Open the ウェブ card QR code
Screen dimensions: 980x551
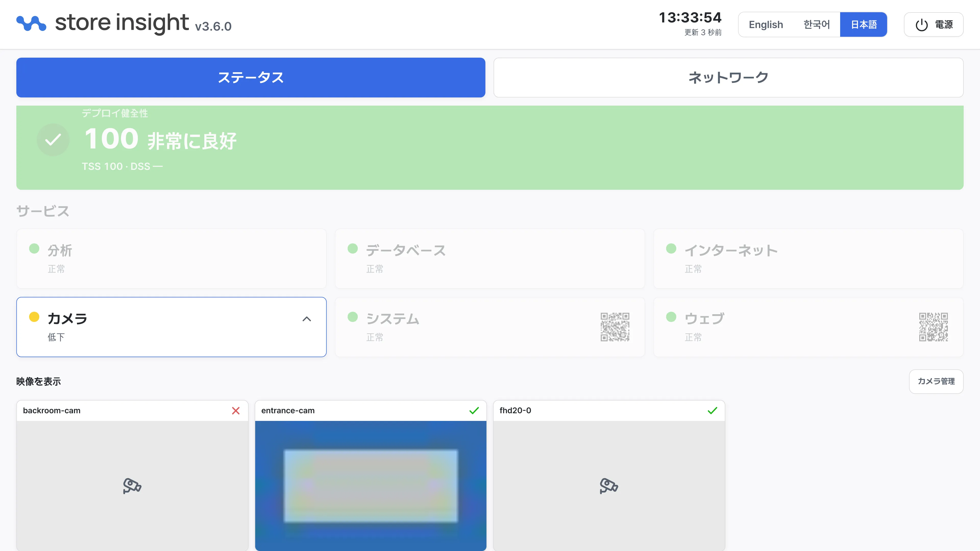pyautogui.click(x=933, y=327)
